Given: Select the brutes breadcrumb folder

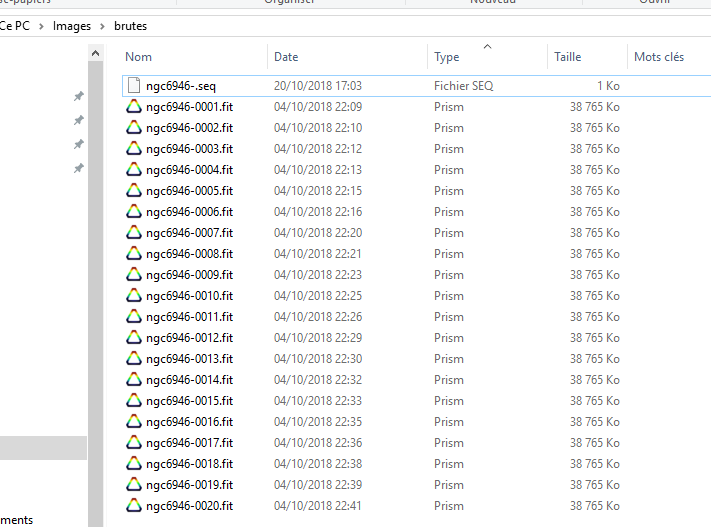Looking at the screenshot, I should pos(131,26).
